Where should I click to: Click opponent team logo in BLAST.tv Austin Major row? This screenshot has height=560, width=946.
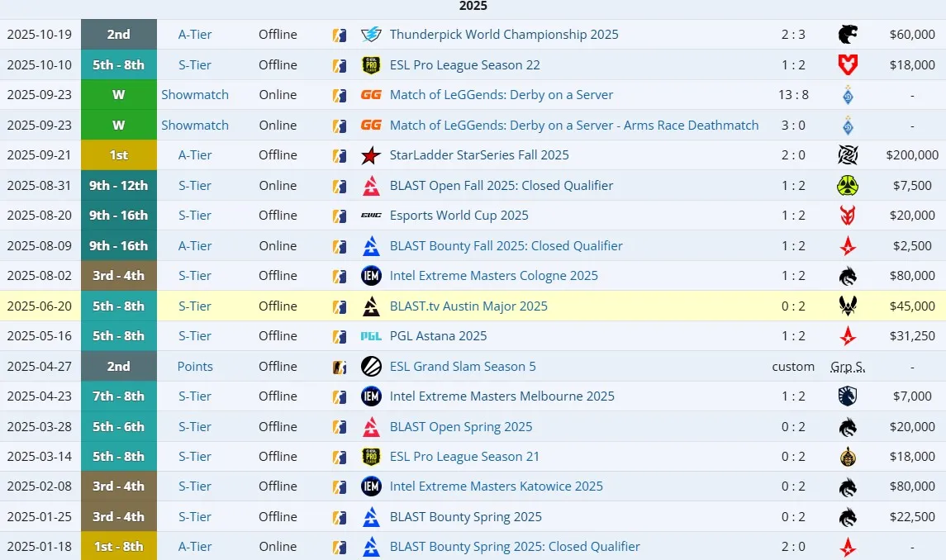click(x=848, y=306)
